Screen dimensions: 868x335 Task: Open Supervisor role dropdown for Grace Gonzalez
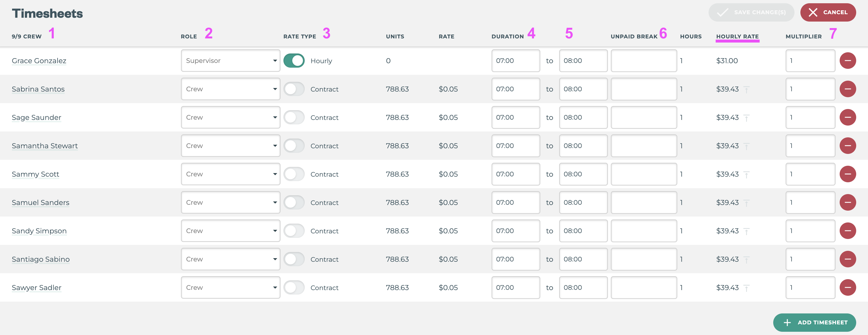point(231,61)
